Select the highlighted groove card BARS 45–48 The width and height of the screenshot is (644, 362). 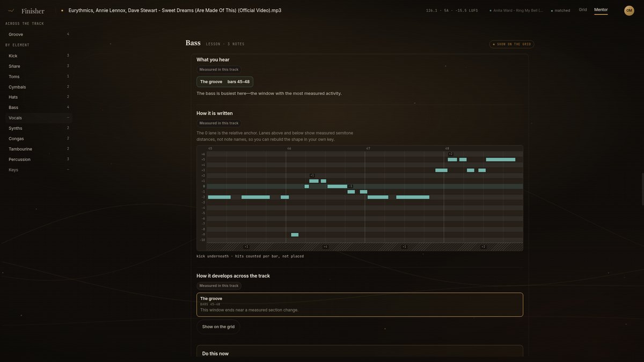point(360,305)
